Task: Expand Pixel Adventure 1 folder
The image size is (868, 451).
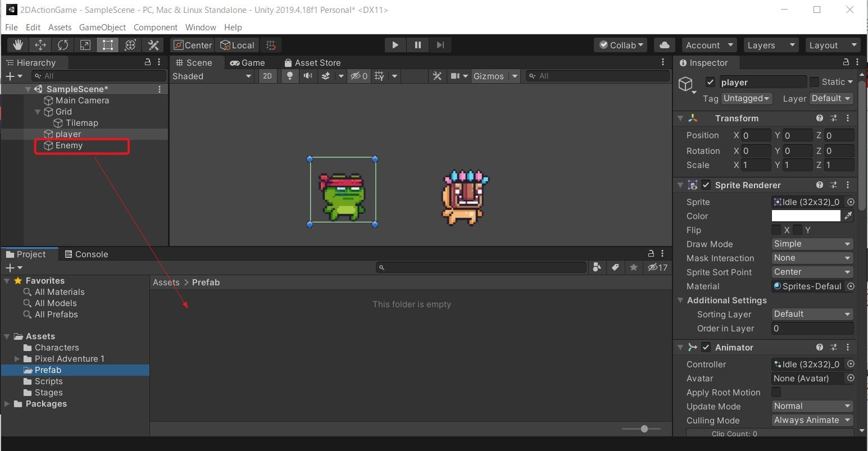Action: click(x=17, y=358)
